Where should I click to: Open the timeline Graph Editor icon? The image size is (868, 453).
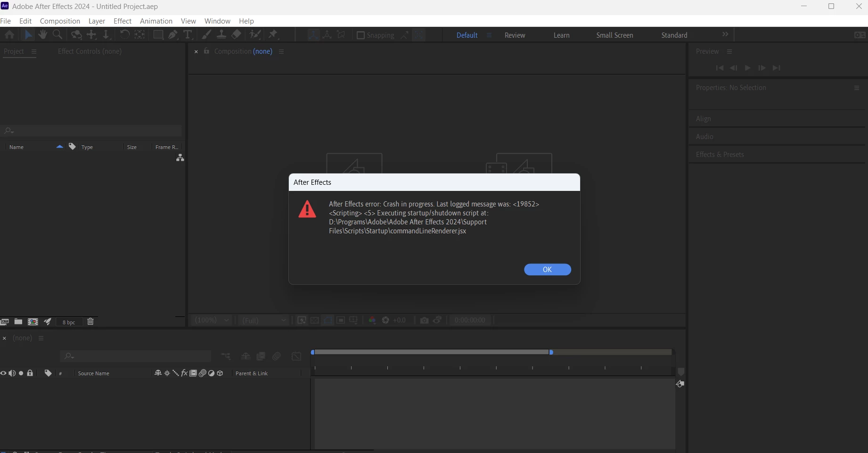(296, 356)
